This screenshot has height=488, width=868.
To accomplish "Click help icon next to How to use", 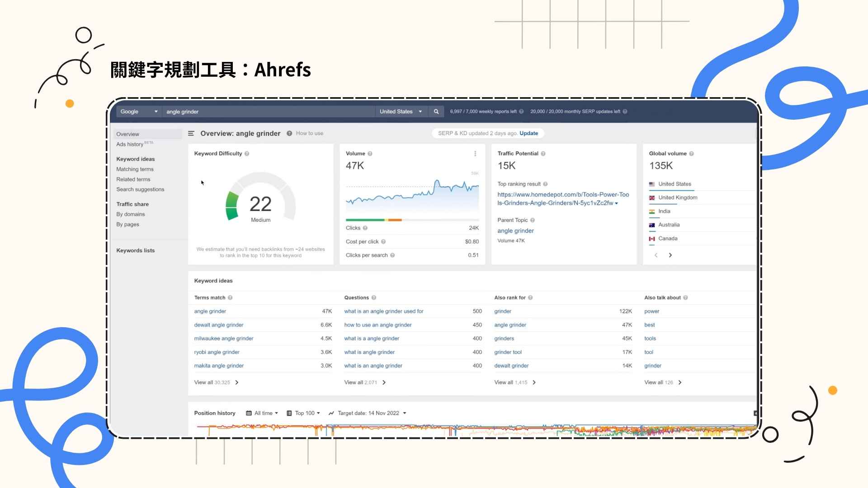I will (289, 133).
